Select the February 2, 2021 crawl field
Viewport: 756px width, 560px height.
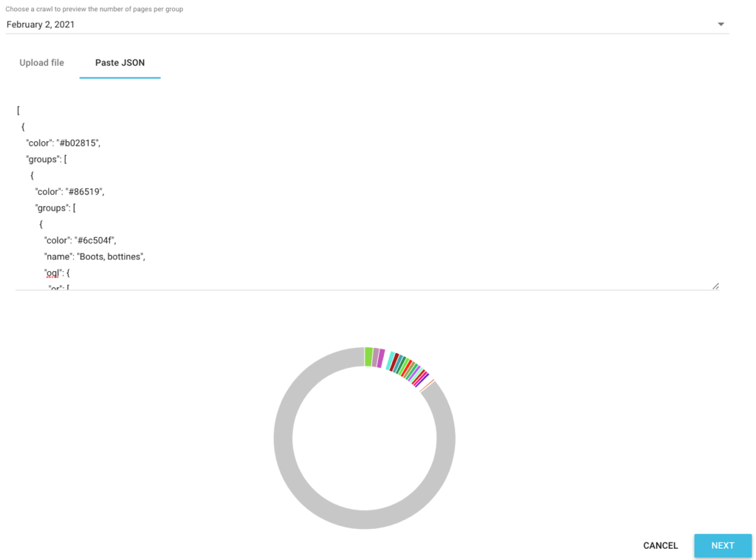pos(362,24)
